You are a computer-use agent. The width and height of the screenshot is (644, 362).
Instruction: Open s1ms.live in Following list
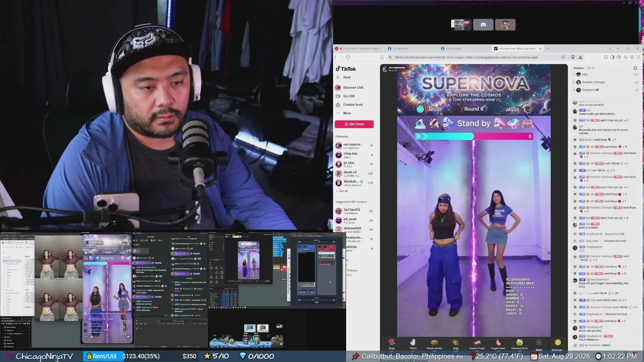[354, 155]
